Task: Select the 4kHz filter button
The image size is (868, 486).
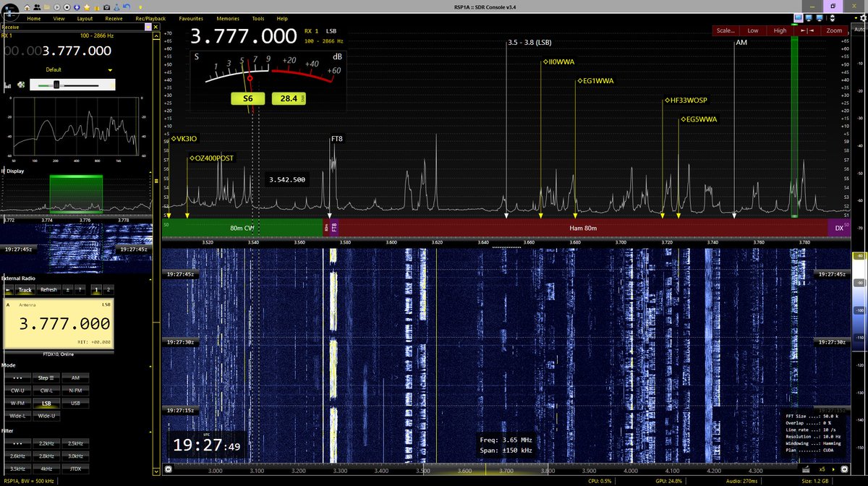Action: [x=46, y=468]
